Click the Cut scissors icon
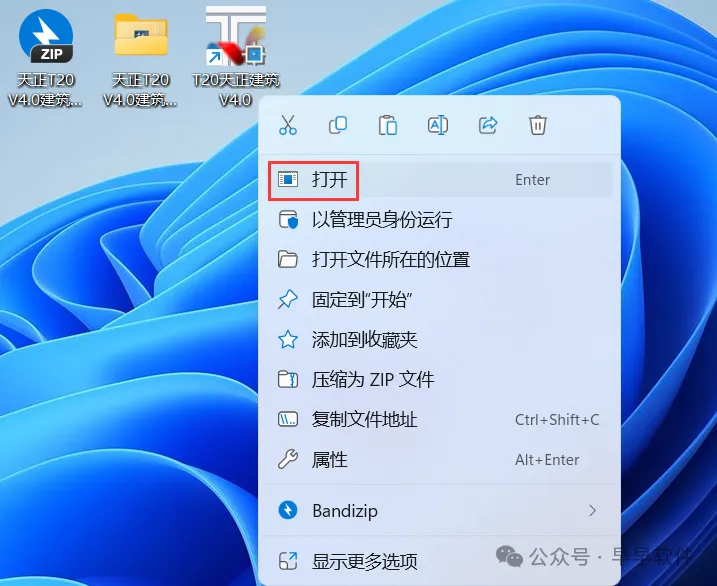The height and width of the screenshot is (586, 717). [288, 125]
